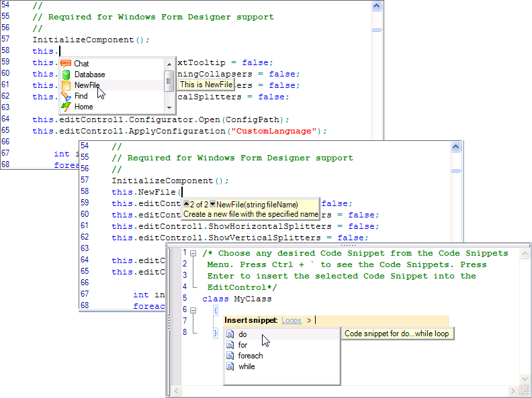
Task: Click the snippet icon beside 'while'
Action: tap(230, 366)
